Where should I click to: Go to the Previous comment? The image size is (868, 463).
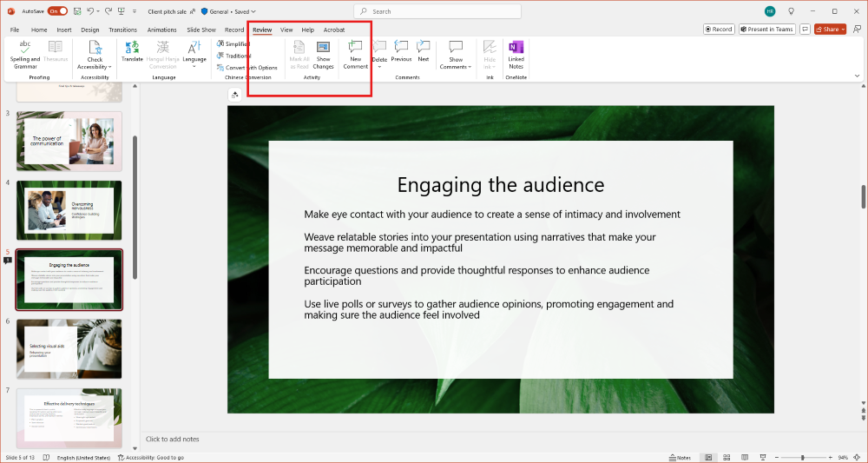point(401,51)
